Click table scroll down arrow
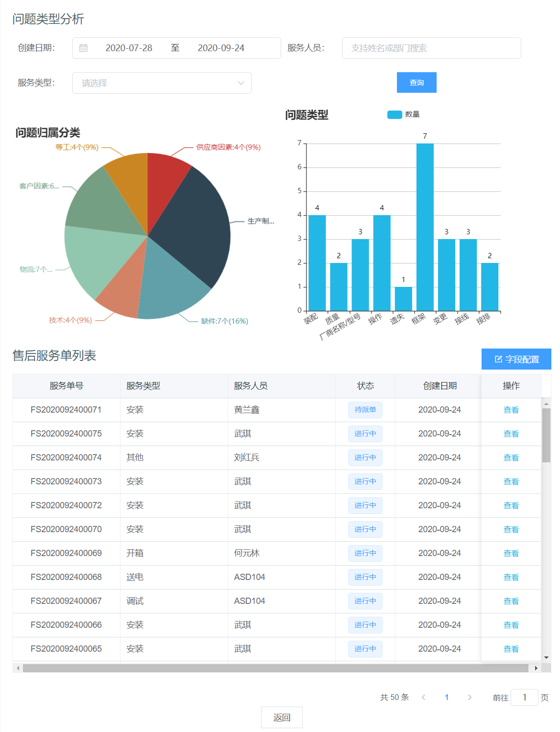560x732 pixels. (x=546, y=657)
